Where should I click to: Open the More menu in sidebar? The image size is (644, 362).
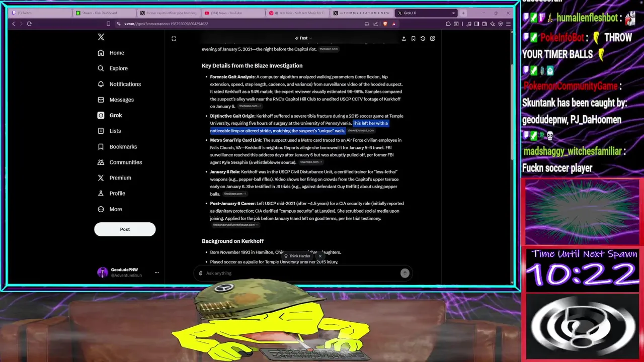pyautogui.click(x=110, y=209)
